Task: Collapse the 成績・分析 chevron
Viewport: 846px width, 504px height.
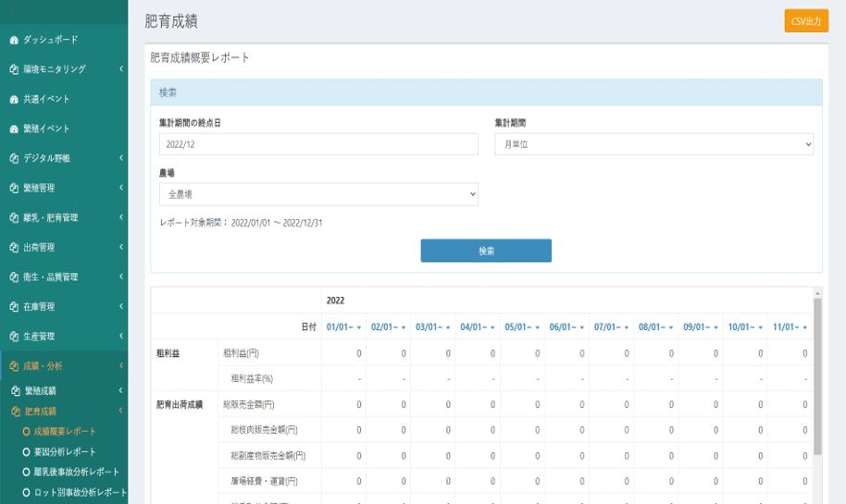Action: click(121, 365)
